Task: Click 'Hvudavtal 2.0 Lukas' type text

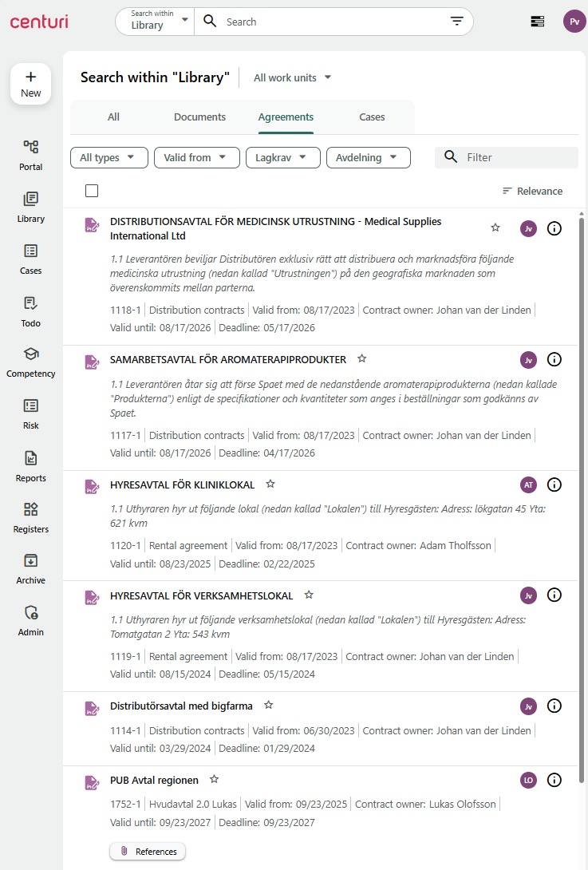Action: (x=192, y=804)
